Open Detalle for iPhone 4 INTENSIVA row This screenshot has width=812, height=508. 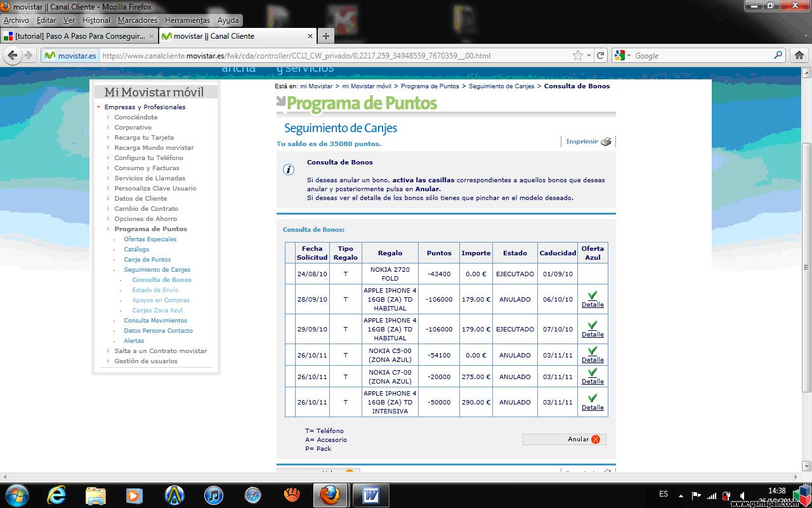pyautogui.click(x=593, y=408)
